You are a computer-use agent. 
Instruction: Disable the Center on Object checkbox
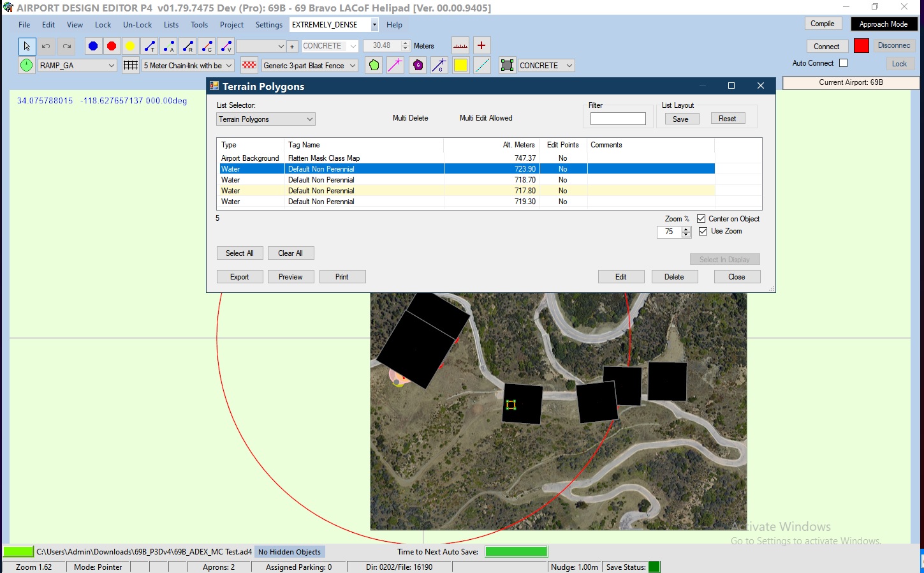[x=701, y=219]
